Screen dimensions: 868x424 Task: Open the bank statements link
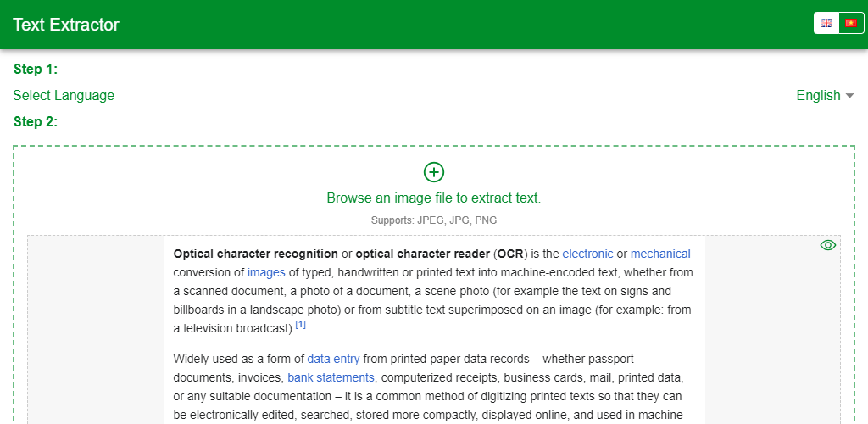pyautogui.click(x=331, y=377)
